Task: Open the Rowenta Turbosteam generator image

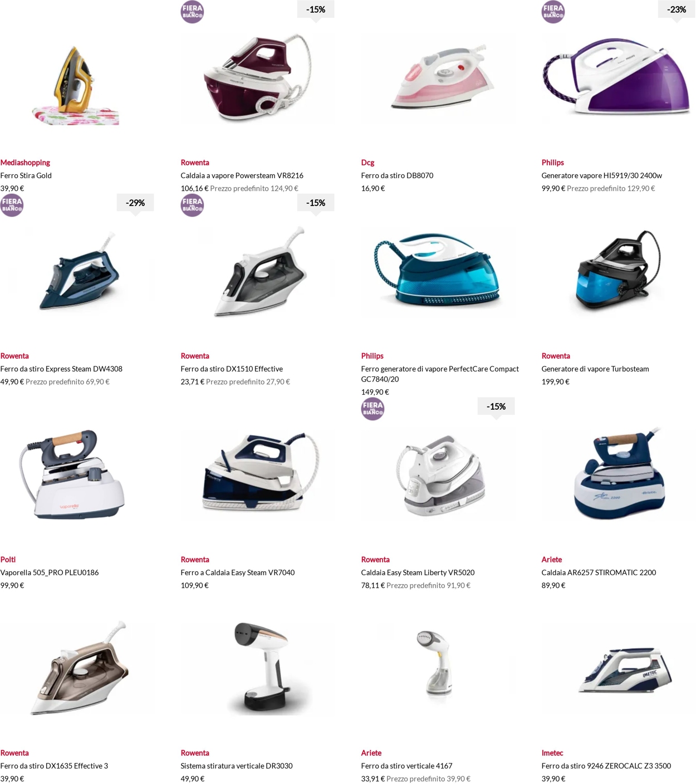Action: (x=618, y=271)
